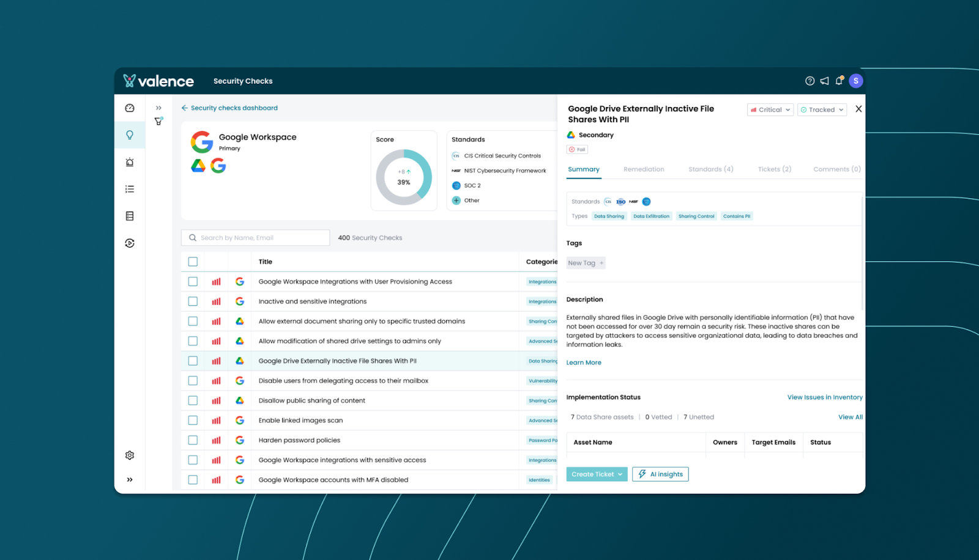This screenshot has height=560, width=979.
Task: Switch to the Remediation tab
Action: pyautogui.click(x=644, y=169)
